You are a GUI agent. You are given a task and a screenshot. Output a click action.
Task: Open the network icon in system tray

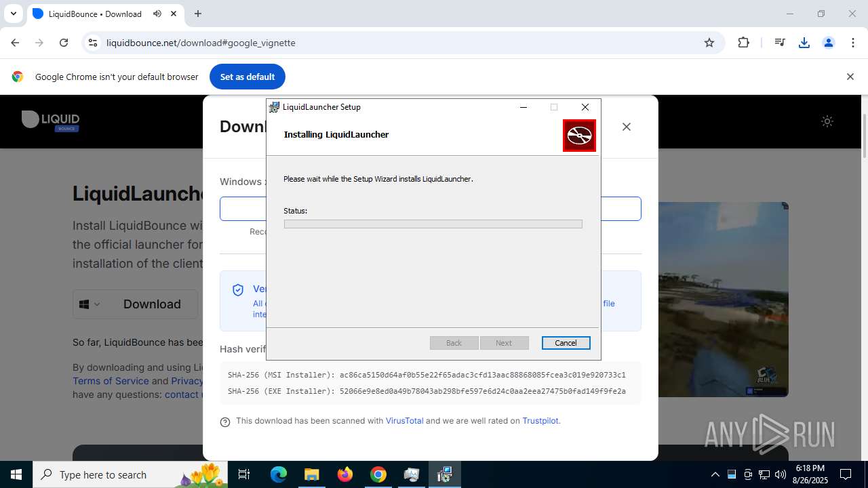[x=764, y=474]
